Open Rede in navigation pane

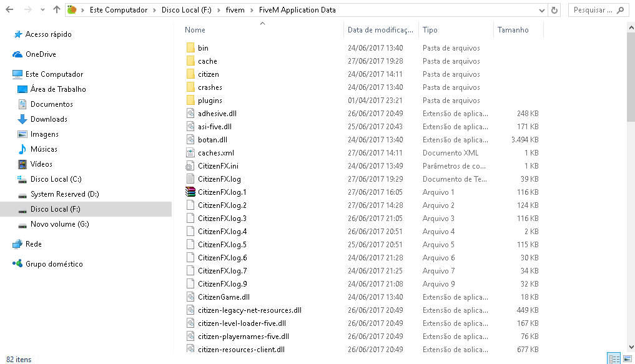pos(27,243)
